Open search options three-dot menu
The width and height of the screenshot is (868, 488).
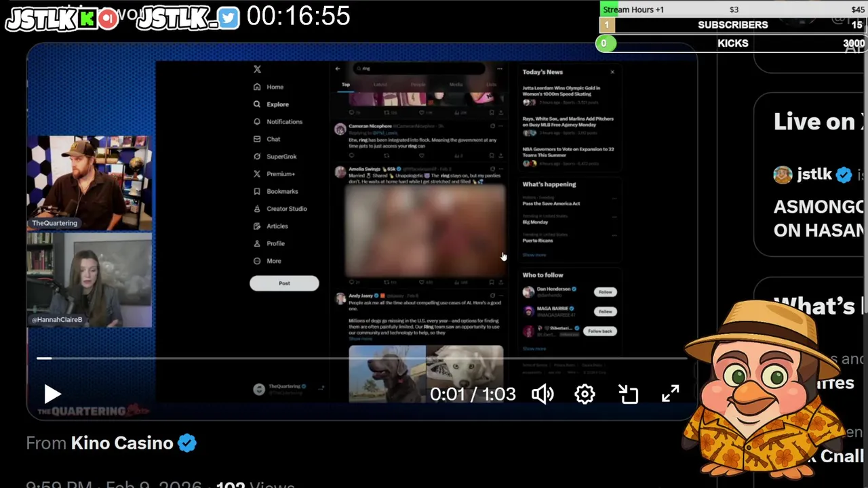pyautogui.click(x=500, y=68)
